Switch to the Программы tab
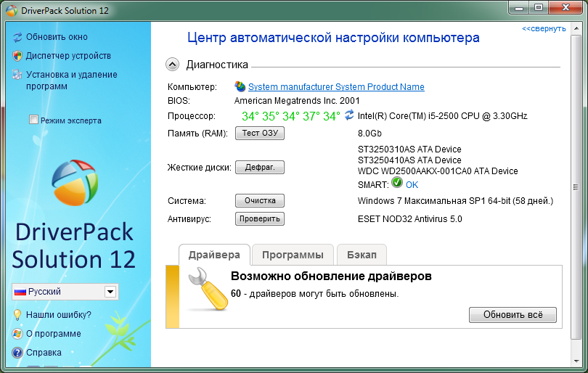This screenshot has width=588, height=373. click(x=293, y=255)
